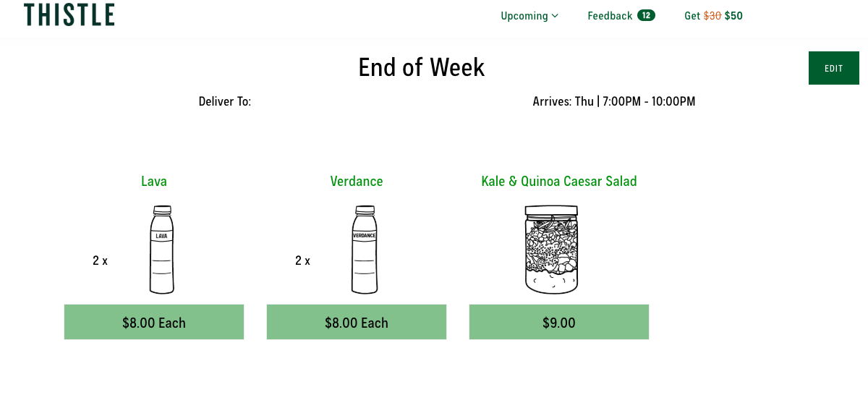Screen dimensions: 868x395
Task: Click the Deliver To address label
Action: coord(225,101)
